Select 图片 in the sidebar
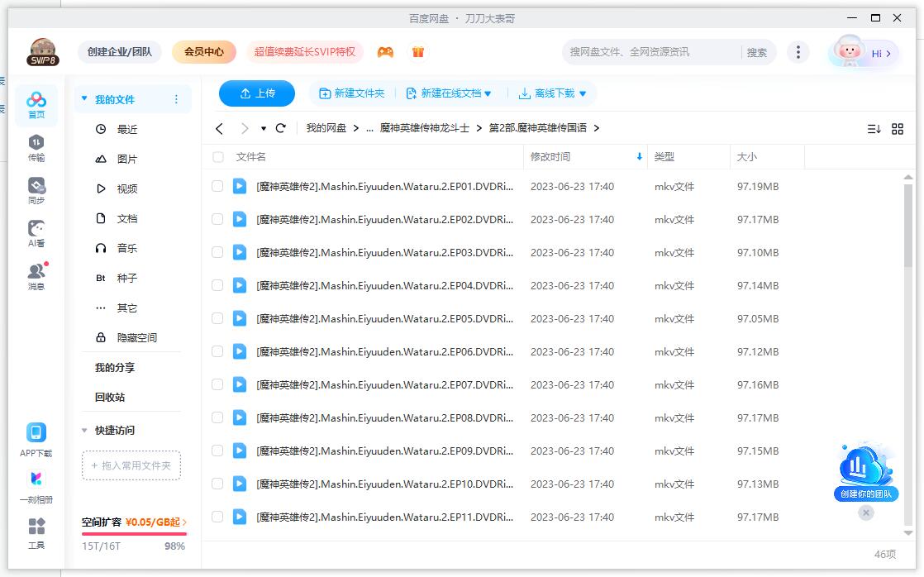 point(126,160)
